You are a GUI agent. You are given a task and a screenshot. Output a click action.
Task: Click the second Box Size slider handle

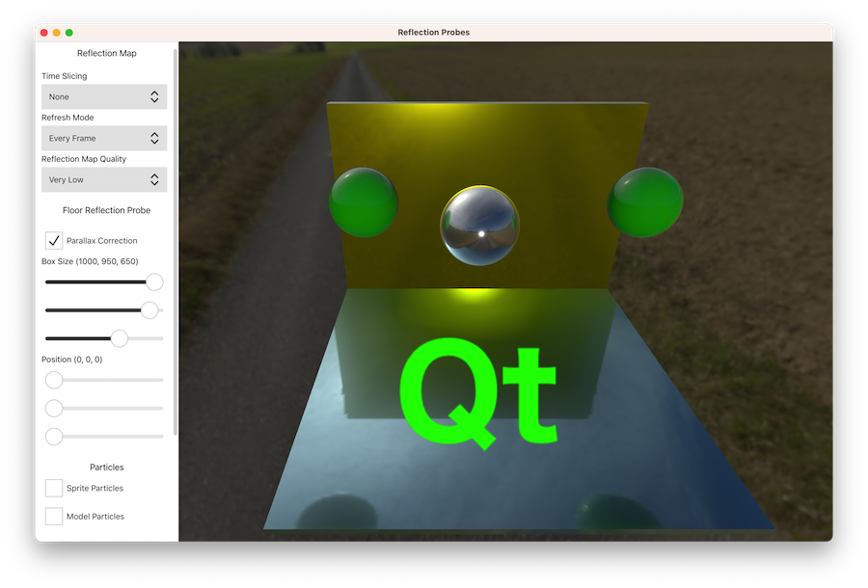tap(149, 310)
